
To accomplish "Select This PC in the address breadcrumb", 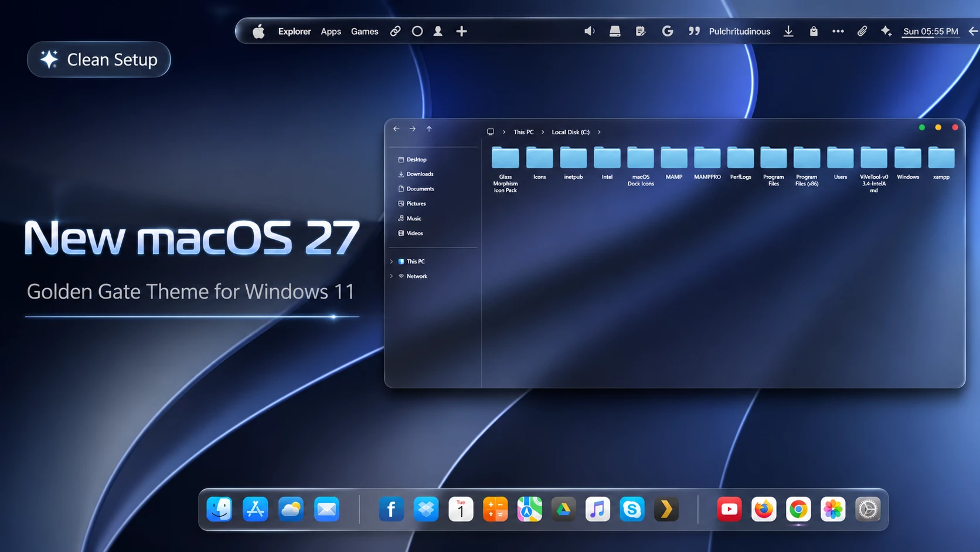I will pos(523,132).
